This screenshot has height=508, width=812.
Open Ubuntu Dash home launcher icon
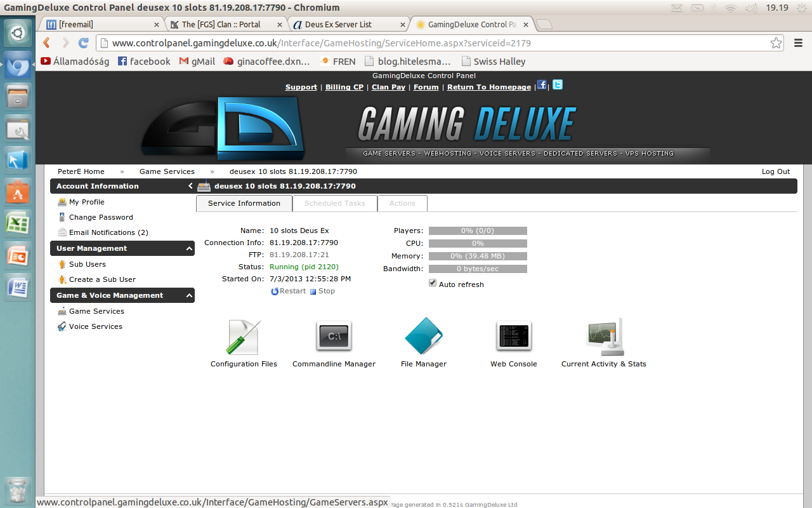[x=18, y=32]
